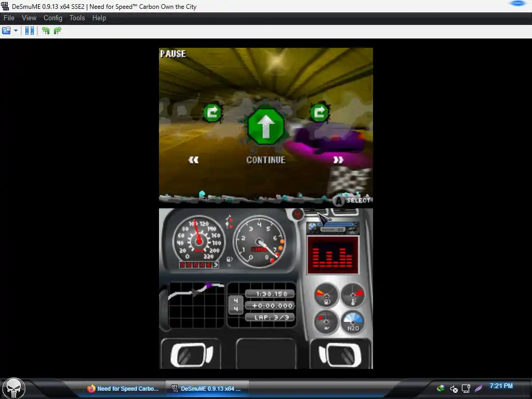Click the PAUSE title text
This screenshot has width=532, height=399.
[173, 54]
